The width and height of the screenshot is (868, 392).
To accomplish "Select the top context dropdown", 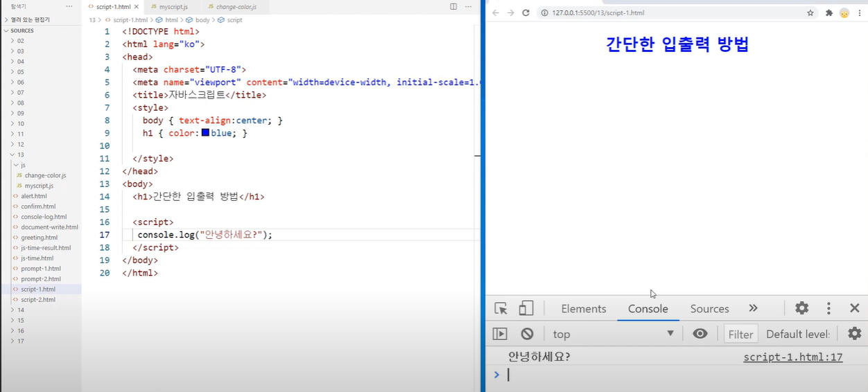I will tap(613, 334).
